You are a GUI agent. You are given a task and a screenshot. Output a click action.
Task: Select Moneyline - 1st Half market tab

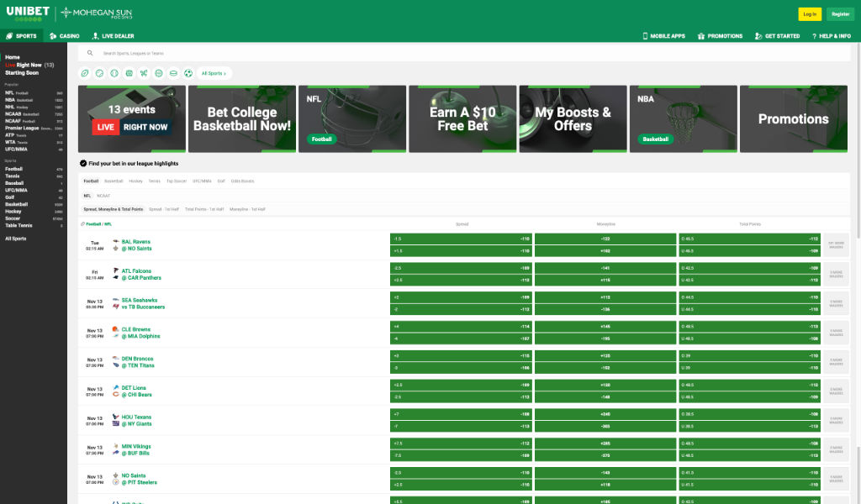coord(247,209)
